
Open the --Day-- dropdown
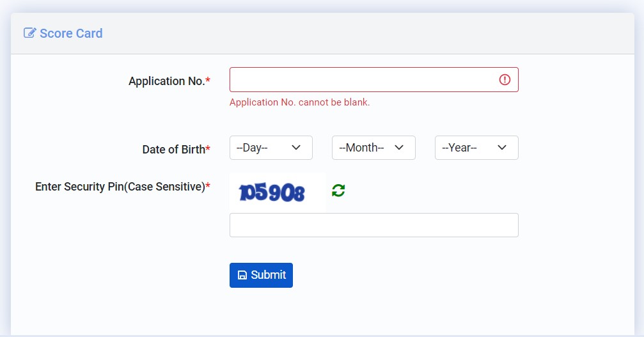(271, 148)
